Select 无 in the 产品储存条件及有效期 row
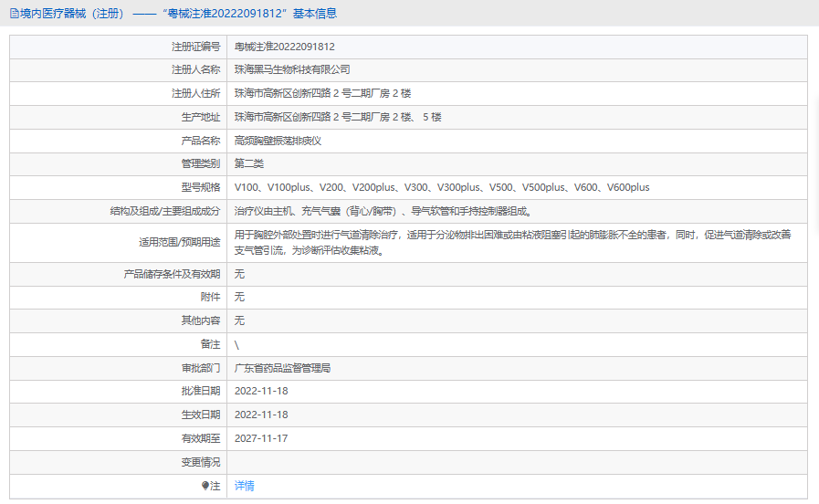The width and height of the screenshot is (819, 504). (x=239, y=274)
